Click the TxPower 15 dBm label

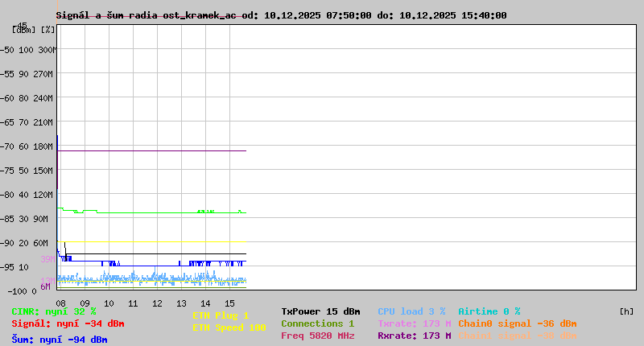tap(320, 311)
